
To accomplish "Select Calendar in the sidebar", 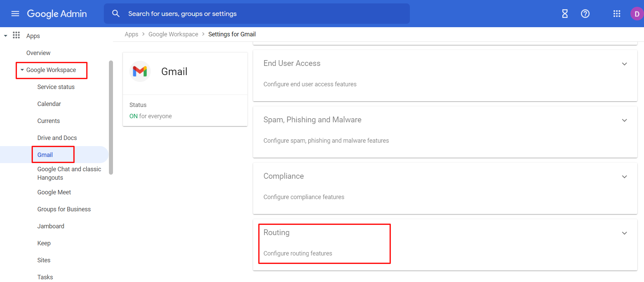I will pyautogui.click(x=49, y=104).
